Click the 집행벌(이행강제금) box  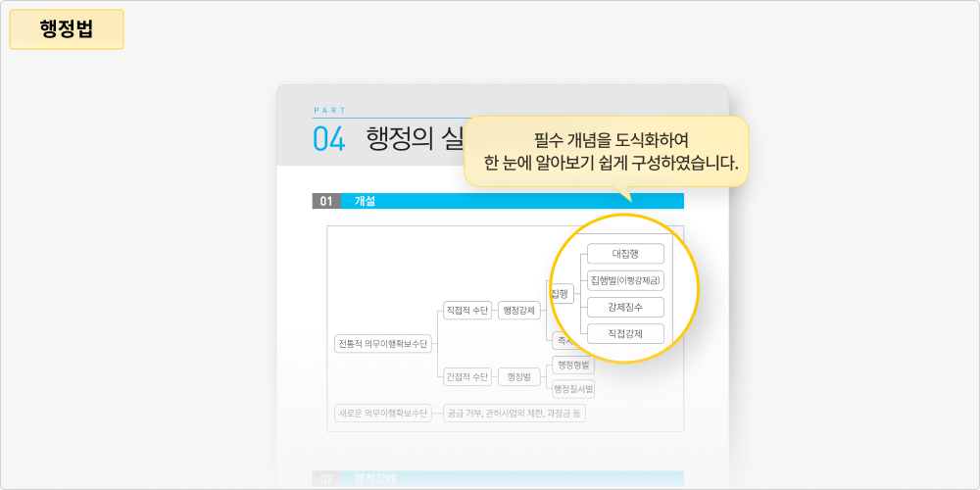[x=624, y=280]
